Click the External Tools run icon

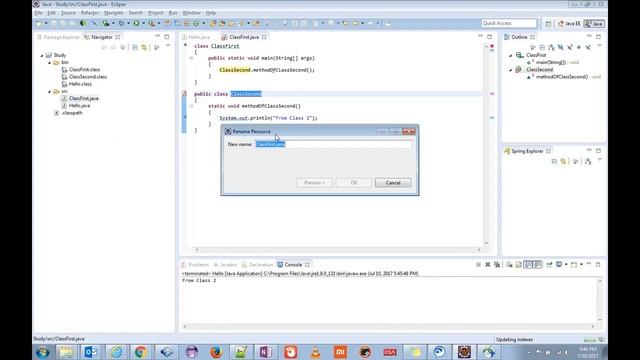click(x=151, y=23)
